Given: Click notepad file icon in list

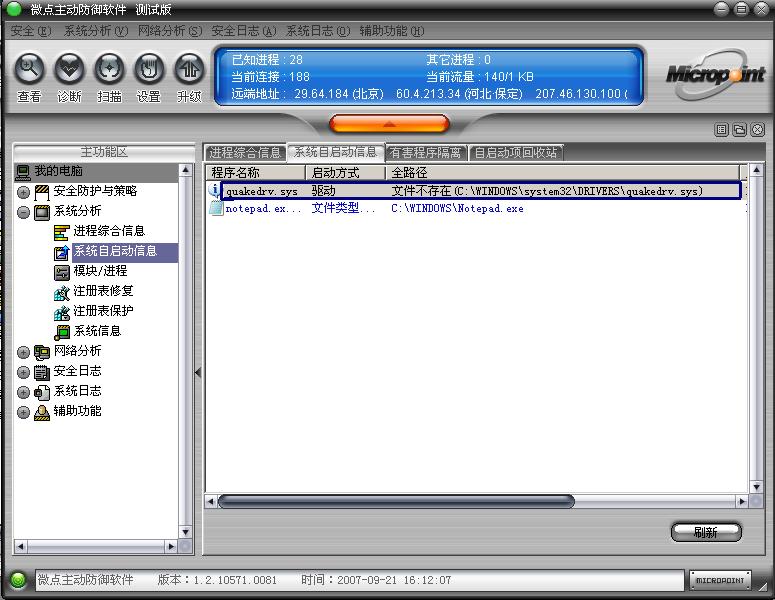Looking at the screenshot, I should click(x=216, y=208).
